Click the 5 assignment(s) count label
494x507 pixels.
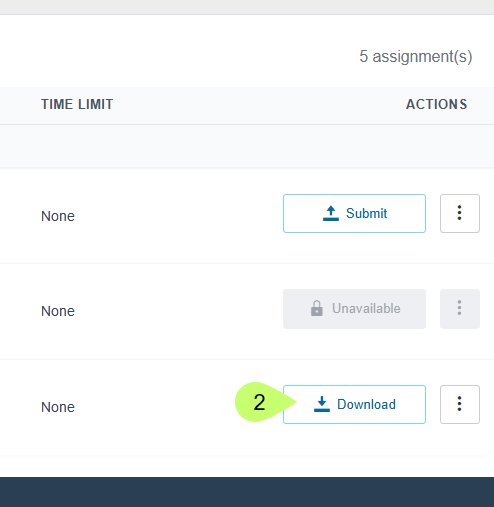coord(416,57)
